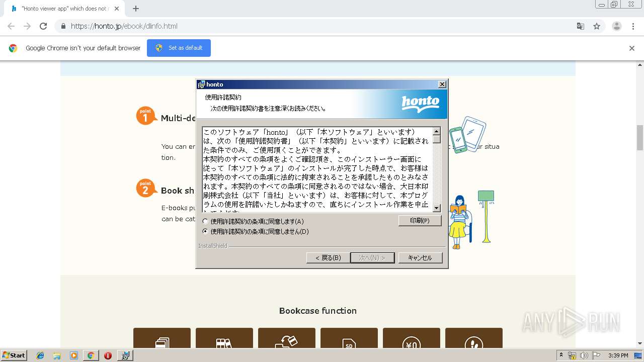Click the 次へ(N) next button
The height and width of the screenshot is (362, 644).
click(372, 258)
